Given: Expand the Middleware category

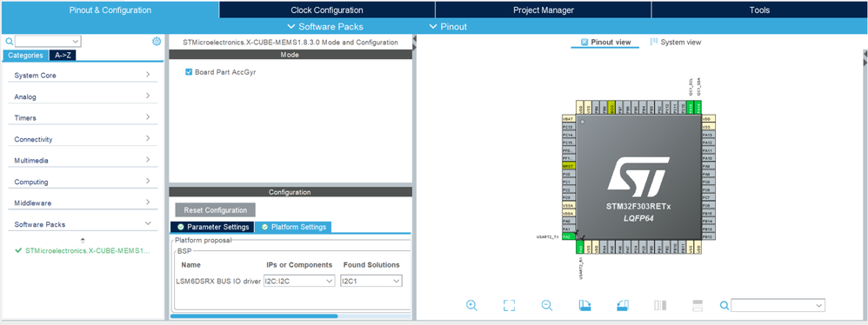Looking at the screenshot, I should tap(83, 202).
